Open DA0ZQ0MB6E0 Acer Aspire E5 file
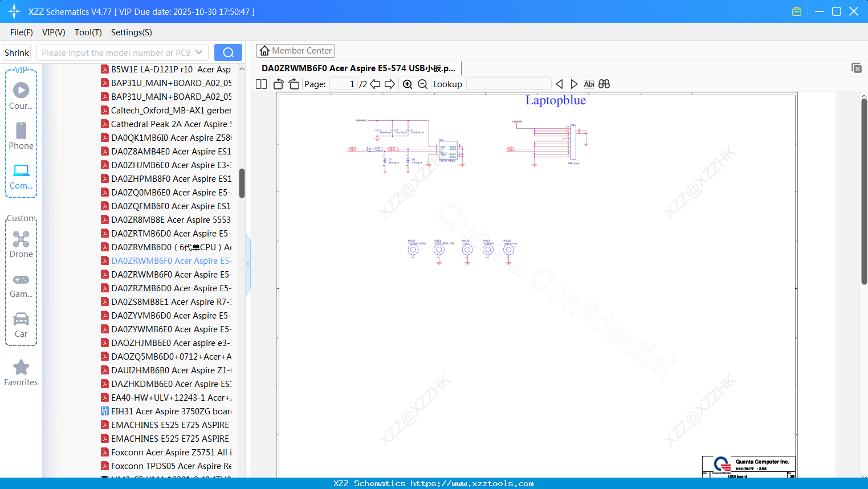 (x=166, y=192)
